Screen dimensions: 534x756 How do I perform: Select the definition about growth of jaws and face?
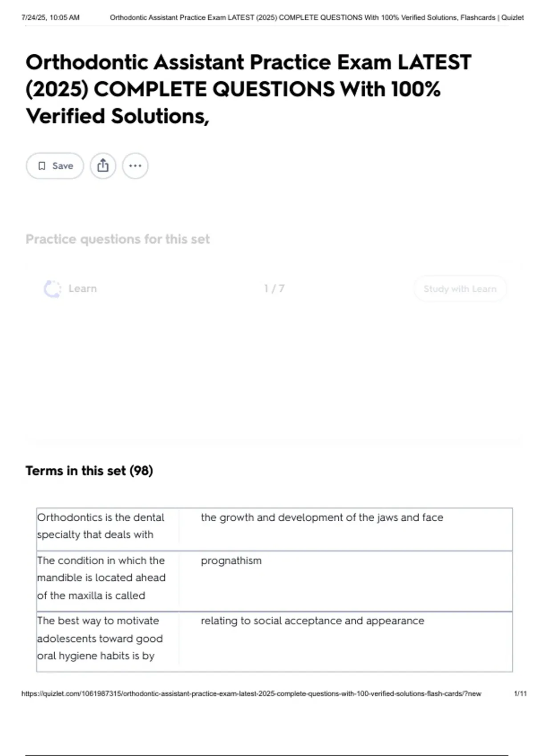(x=322, y=518)
